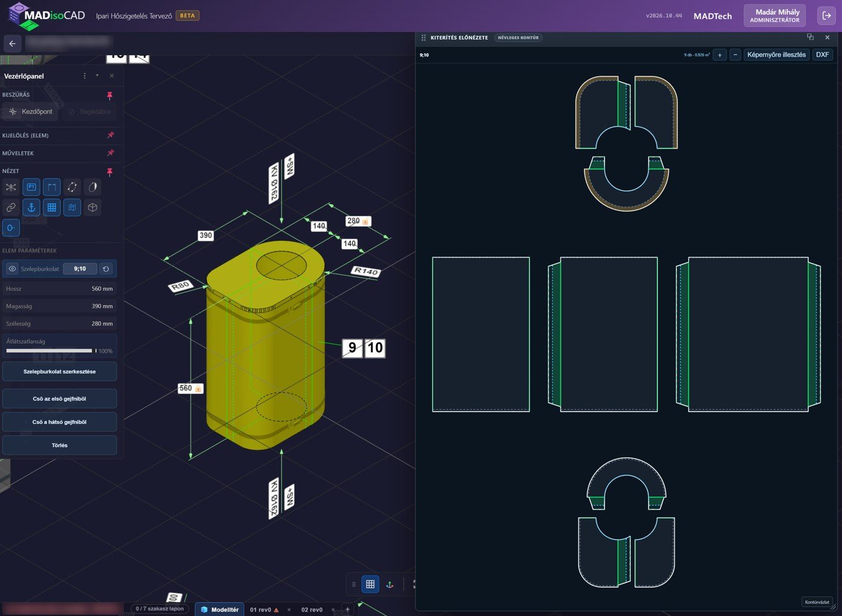Toggle the pin on KIJELÖLÉS (ELEM) section

(110, 135)
